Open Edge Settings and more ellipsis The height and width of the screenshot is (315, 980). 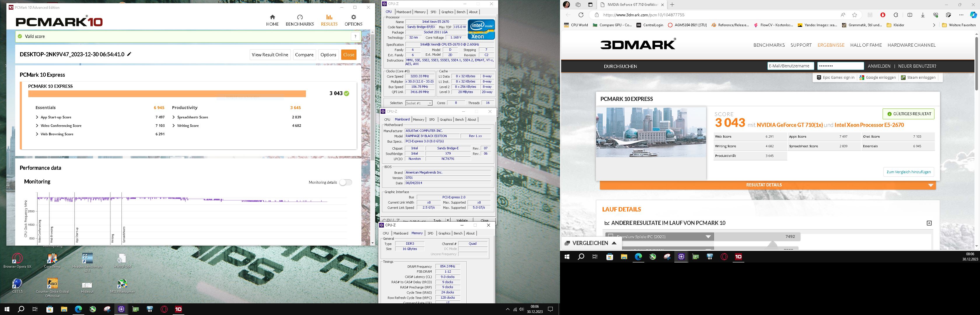pyautogui.click(x=961, y=15)
